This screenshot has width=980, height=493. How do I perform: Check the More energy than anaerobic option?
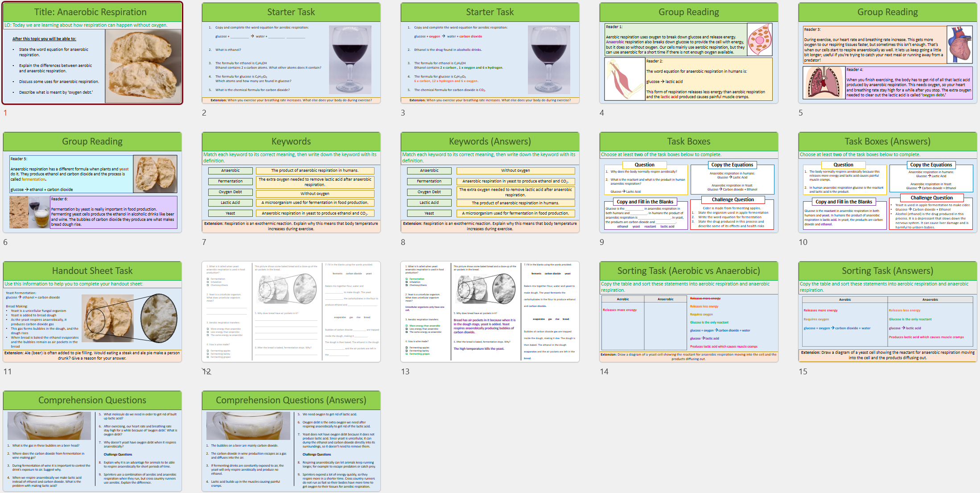(408, 326)
